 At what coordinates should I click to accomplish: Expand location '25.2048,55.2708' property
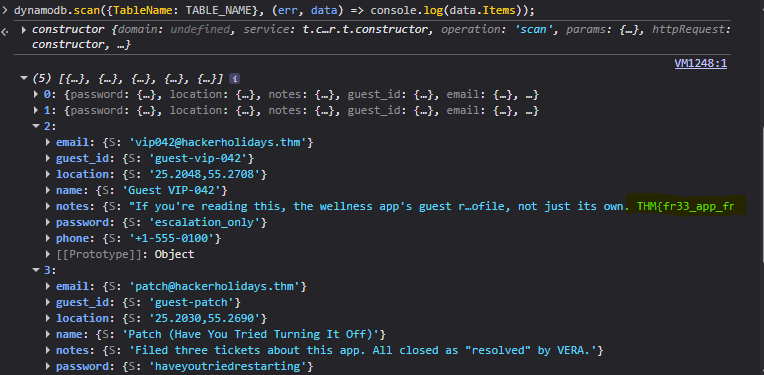pos(48,174)
